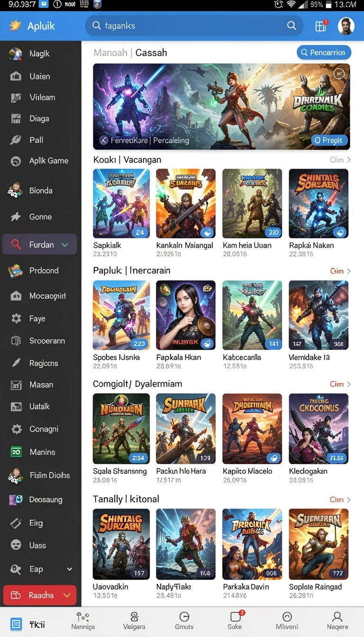The width and height of the screenshot is (364, 637).
Task: Expand the Eap sidebar chevron
Action: pyautogui.click(x=70, y=569)
